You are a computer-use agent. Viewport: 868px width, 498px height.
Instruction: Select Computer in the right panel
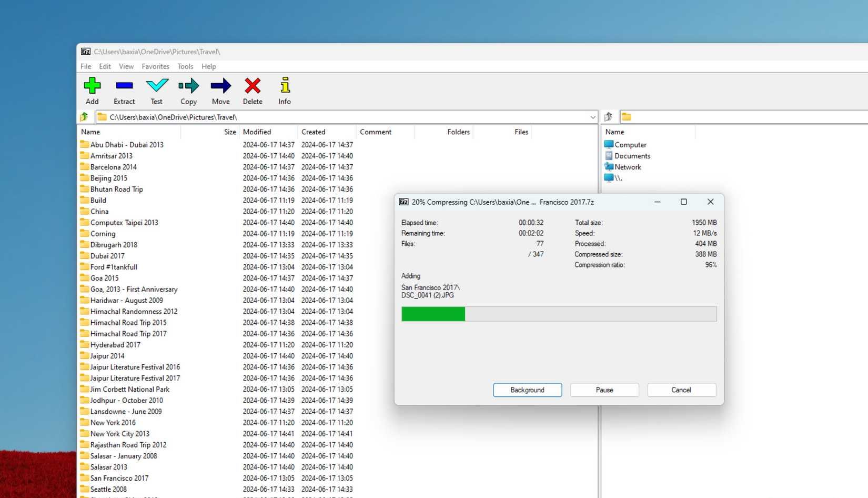[x=630, y=144]
